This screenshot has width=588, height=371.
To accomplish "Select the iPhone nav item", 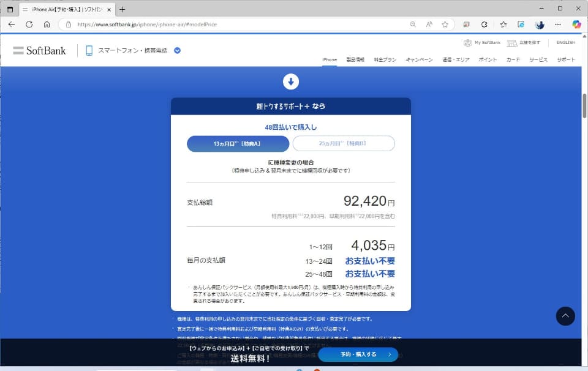I will click(x=330, y=59).
